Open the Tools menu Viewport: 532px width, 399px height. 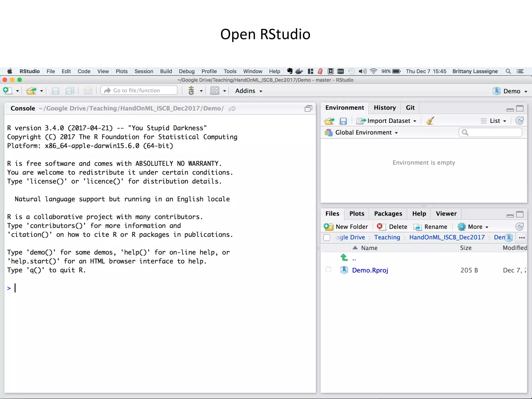[x=230, y=71]
